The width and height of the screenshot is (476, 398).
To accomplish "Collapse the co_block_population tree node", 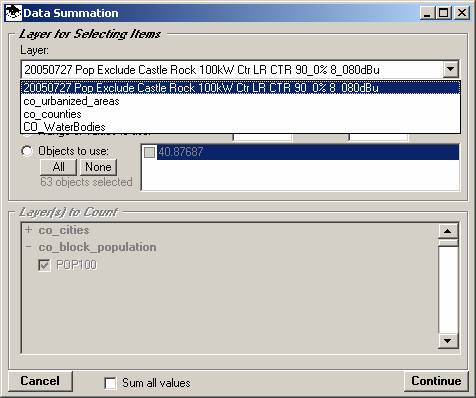I will click(28, 247).
